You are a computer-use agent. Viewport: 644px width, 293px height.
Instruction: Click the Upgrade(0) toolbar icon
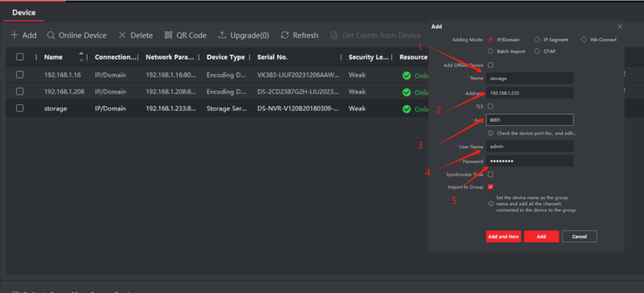coord(222,36)
